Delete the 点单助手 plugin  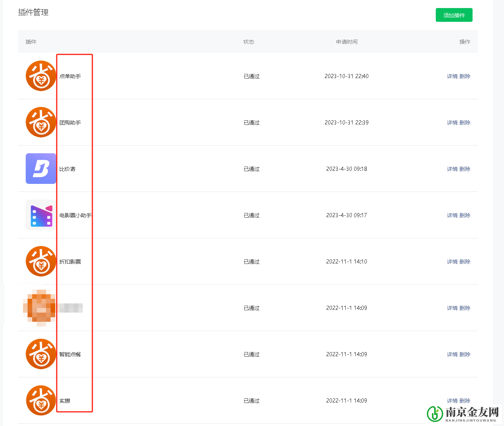coord(465,76)
